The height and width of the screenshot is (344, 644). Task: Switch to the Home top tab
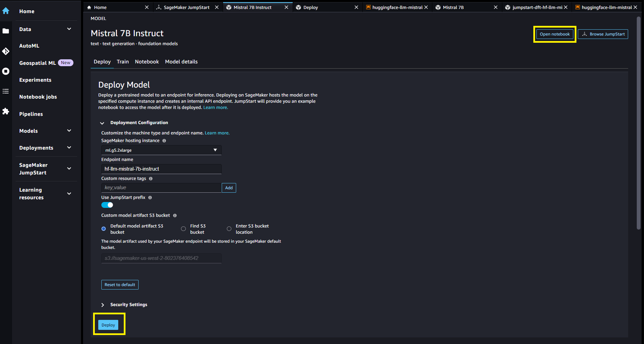tap(100, 7)
